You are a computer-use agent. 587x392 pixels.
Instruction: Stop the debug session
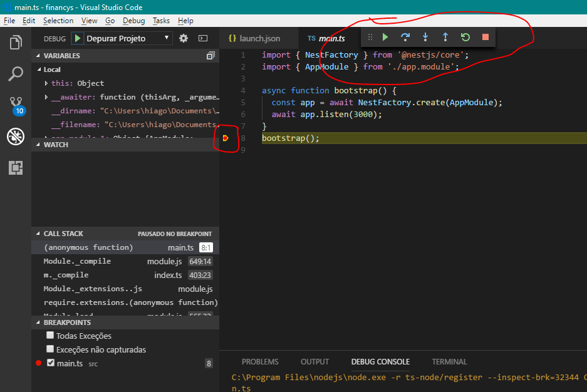486,37
